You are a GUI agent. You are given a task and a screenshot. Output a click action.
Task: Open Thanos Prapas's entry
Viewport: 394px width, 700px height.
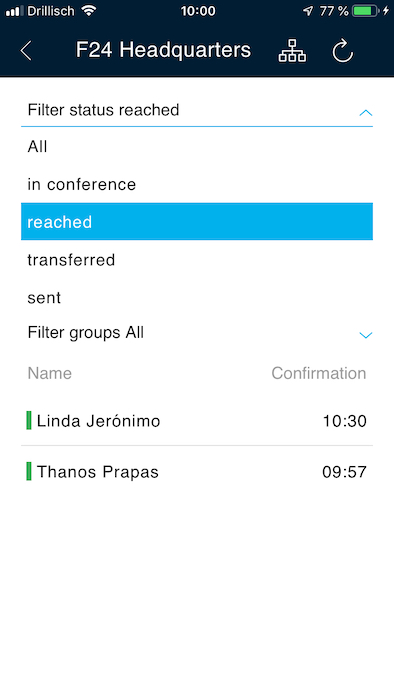click(x=197, y=471)
